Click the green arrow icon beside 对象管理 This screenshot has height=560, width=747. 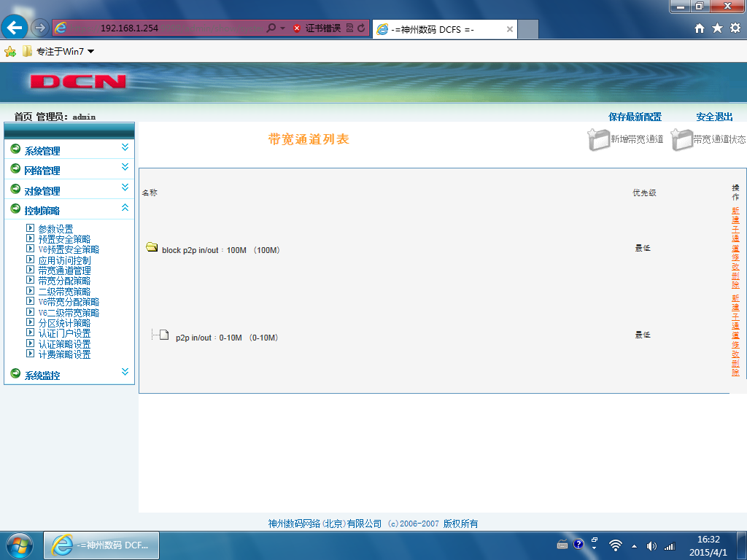(15, 189)
